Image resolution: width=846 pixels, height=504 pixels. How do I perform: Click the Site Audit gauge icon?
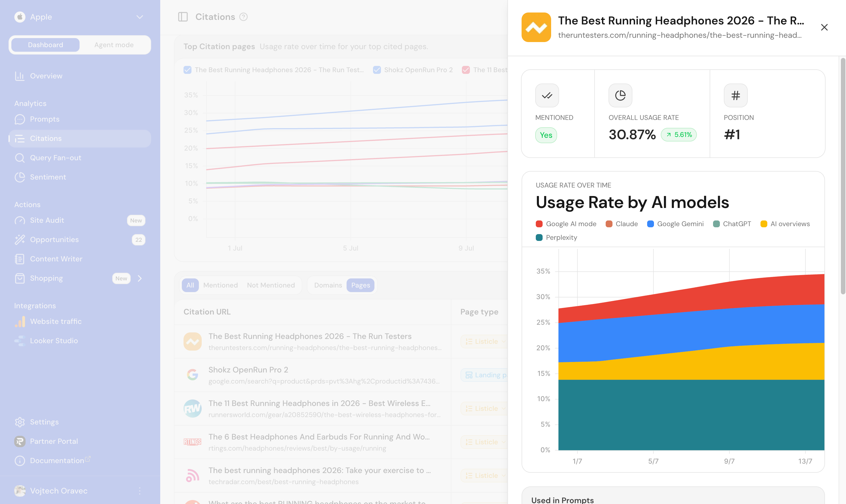[x=20, y=220]
